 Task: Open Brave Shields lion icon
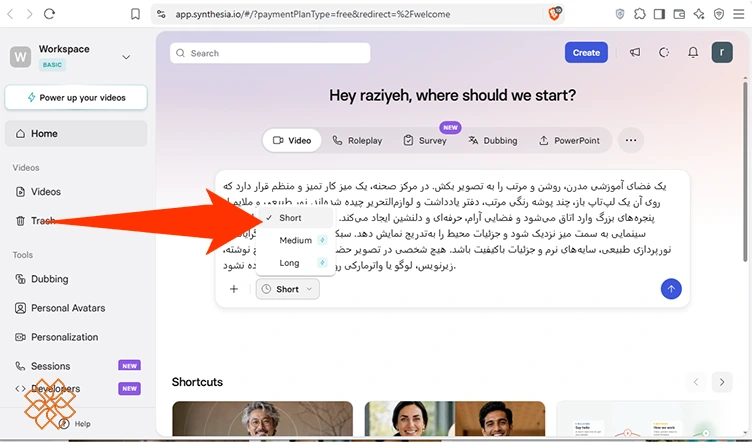(x=554, y=13)
